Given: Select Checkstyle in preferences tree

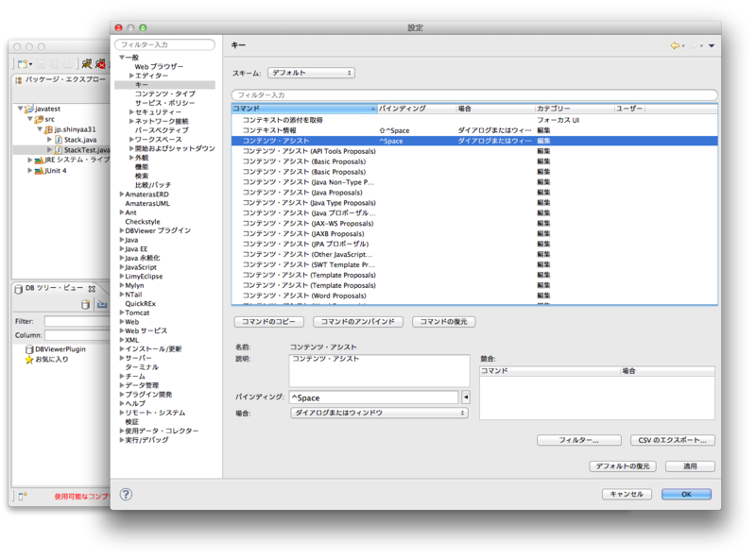Looking at the screenshot, I should pyautogui.click(x=143, y=222).
